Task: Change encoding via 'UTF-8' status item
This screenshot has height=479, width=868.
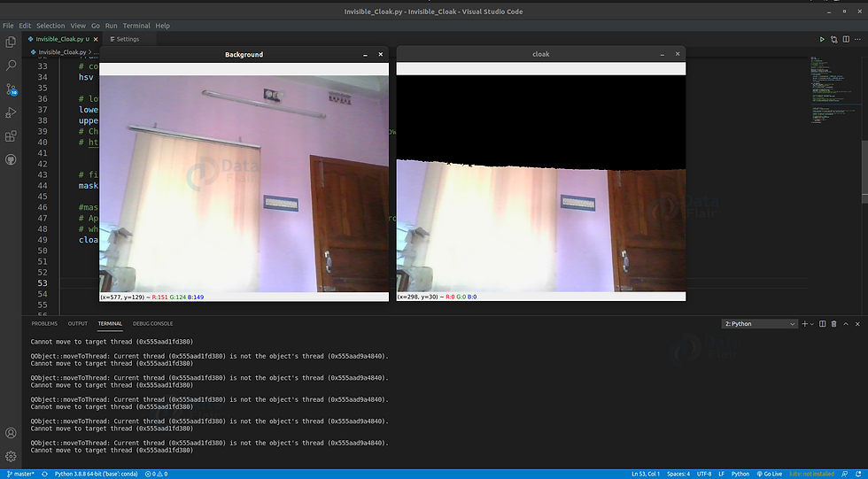Action: (x=704, y=474)
